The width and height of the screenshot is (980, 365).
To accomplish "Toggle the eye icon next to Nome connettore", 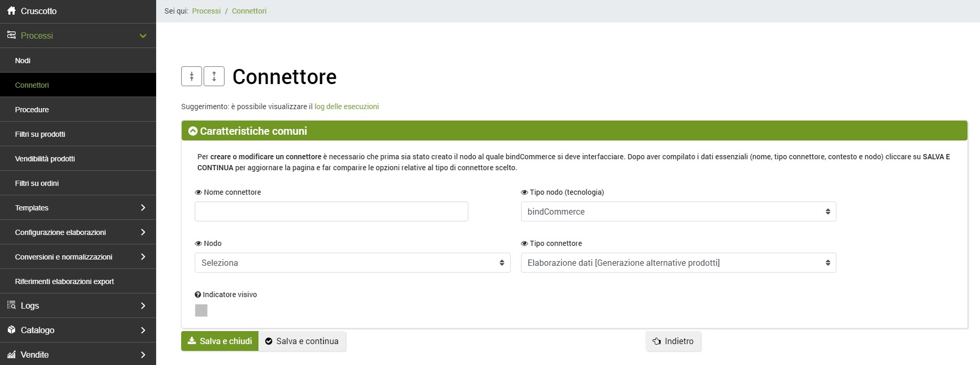I will (198, 192).
